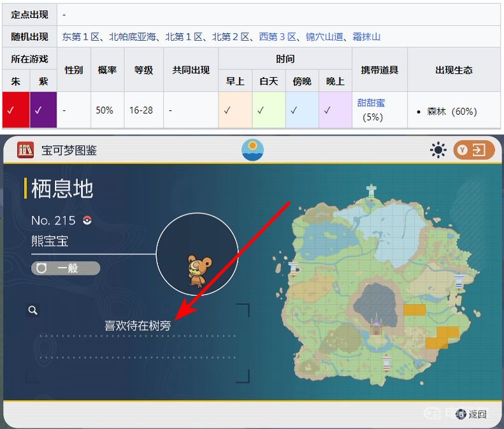Click the 栖息地 heading
This screenshot has width=504, height=429.
pyautogui.click(x=62, y=189)
